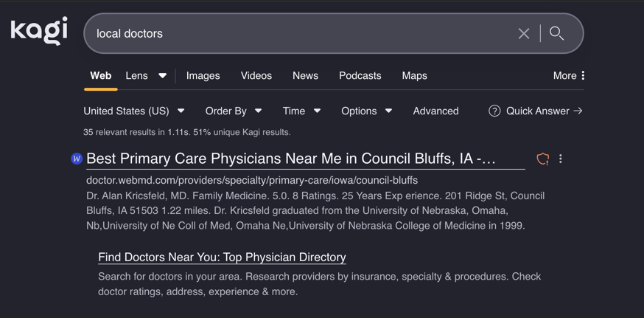
Task: Clear the search box with X icon
Action: [x=523, y=33]
